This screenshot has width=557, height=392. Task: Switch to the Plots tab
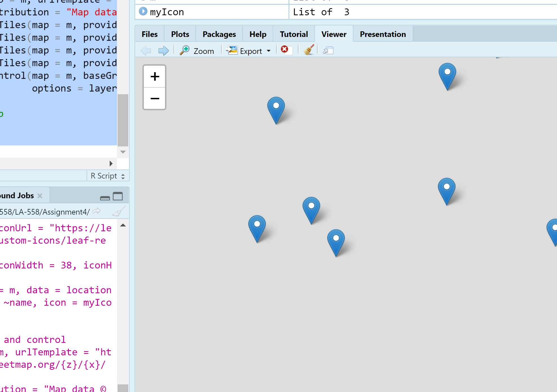tap(180, 34)
